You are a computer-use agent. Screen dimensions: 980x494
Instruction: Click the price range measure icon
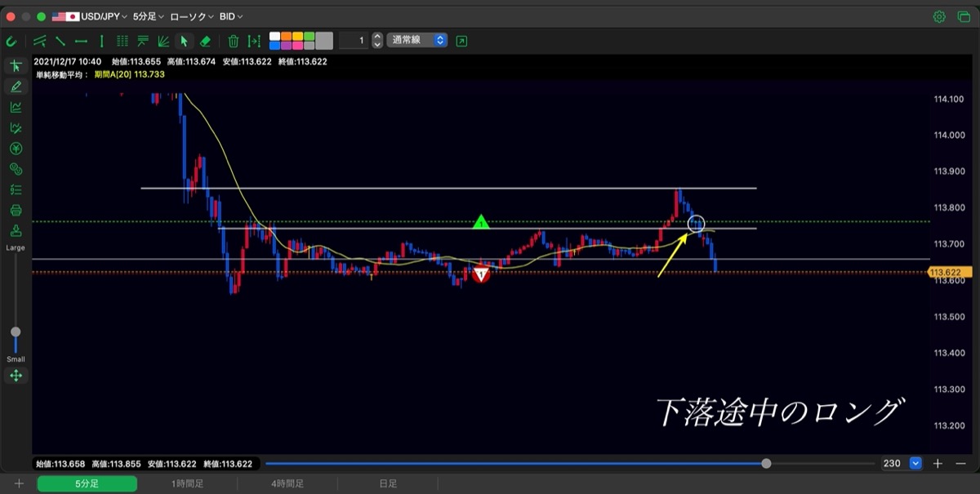tap(254, 41)
